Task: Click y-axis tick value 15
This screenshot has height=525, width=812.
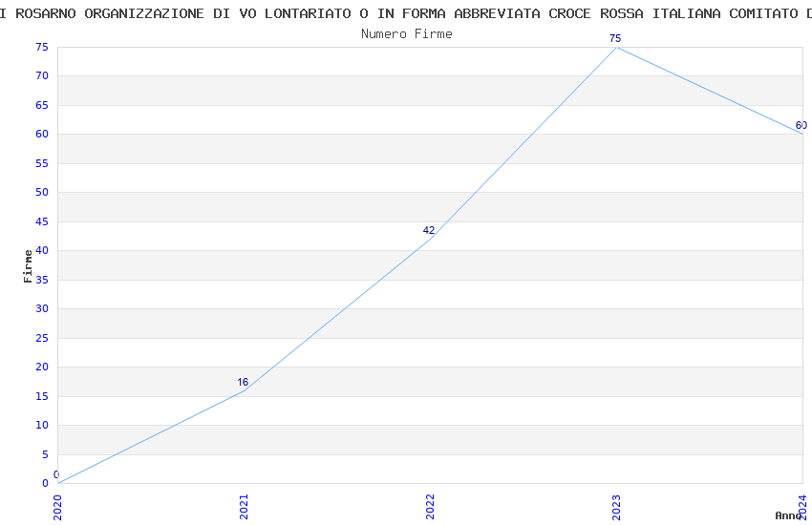Action: point(42,396)
